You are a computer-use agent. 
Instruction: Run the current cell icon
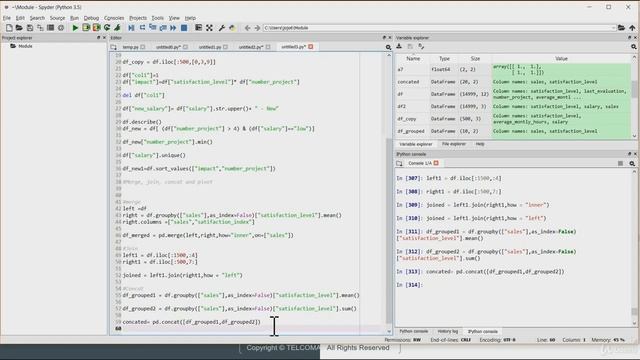click(x=86, y=28)
